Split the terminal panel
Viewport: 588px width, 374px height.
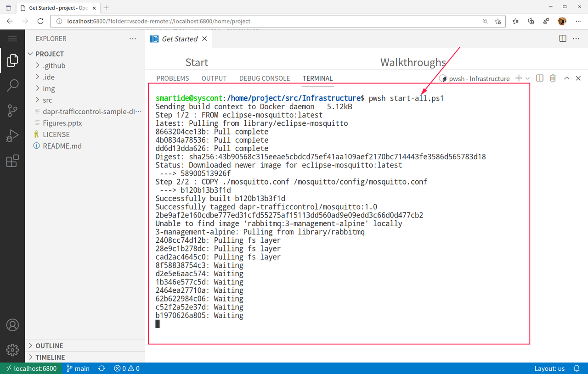coord(540,78)
